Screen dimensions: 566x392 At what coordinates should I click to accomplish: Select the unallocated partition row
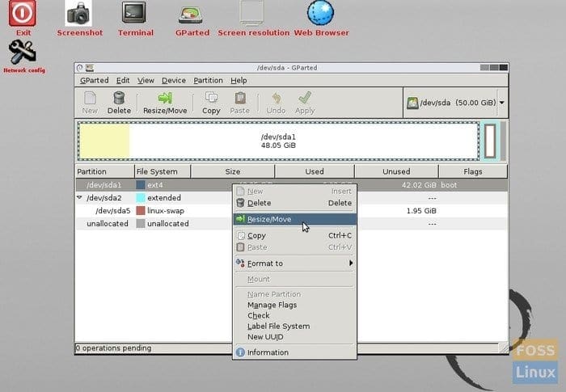tap(291, 224)
